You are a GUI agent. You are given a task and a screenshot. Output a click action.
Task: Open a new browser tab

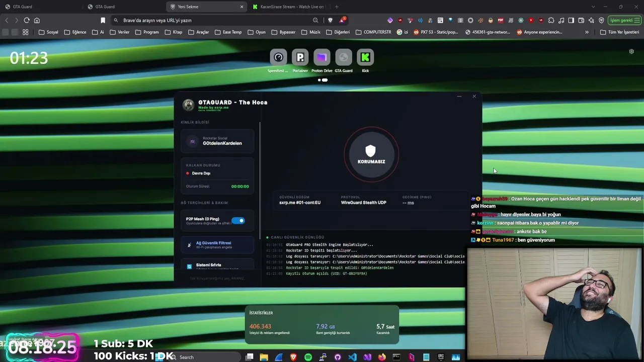tap(337, 7)
